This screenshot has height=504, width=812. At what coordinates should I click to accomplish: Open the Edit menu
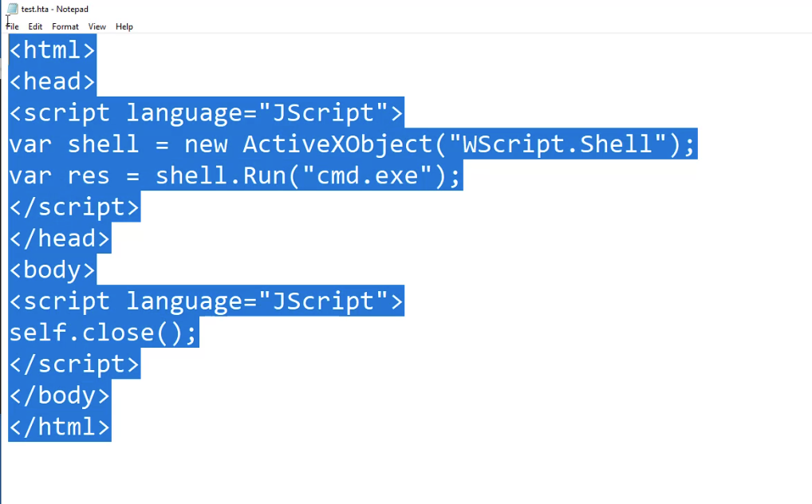(x=35, y=26)
